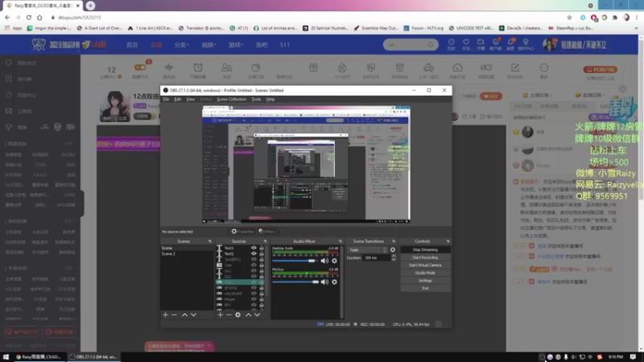The image size is (644, 362).
Task: Open OBS File menu
Action: (166, 99)
